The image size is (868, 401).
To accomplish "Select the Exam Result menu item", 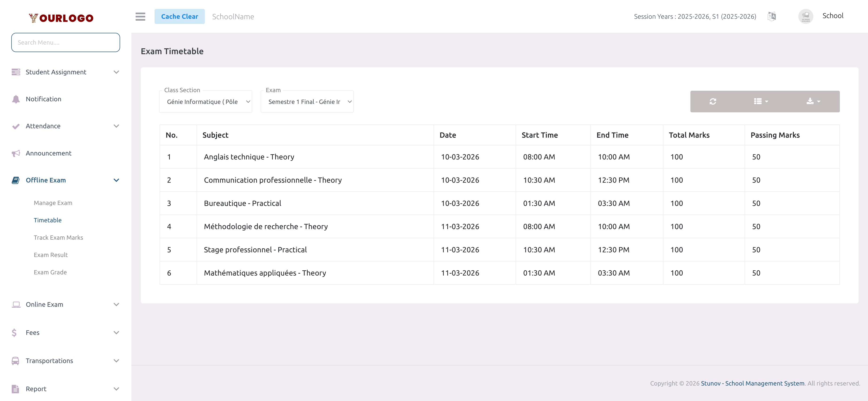I will coord(51,255).
